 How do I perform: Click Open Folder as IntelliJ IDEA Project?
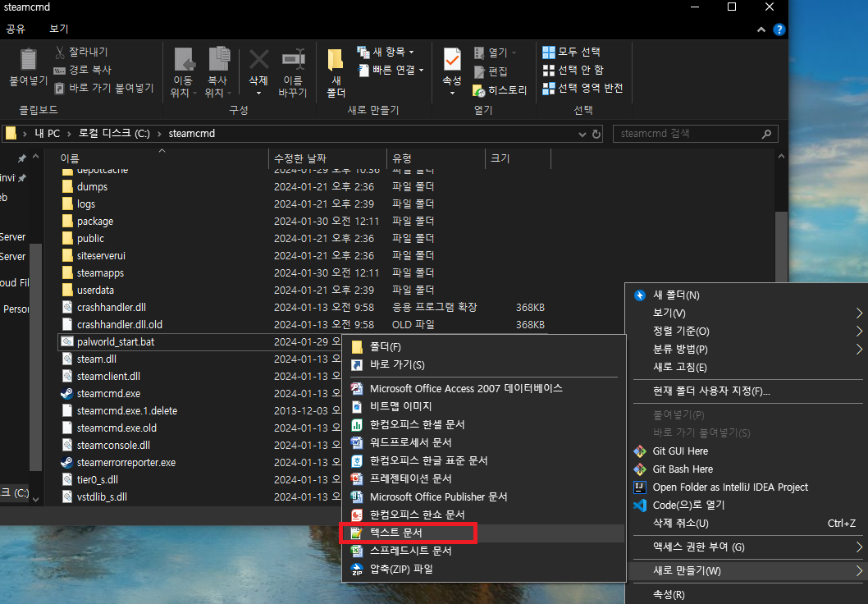point(747,487)
